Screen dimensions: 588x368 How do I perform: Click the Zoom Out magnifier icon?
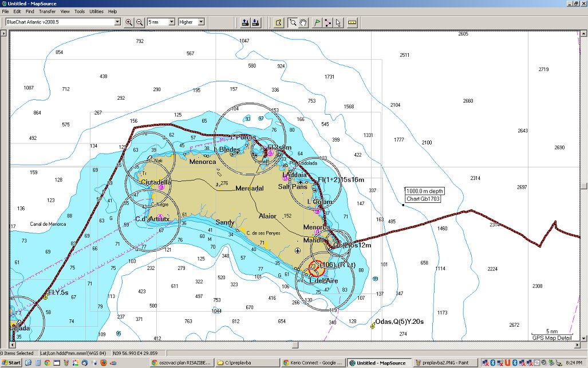(139, 22)
